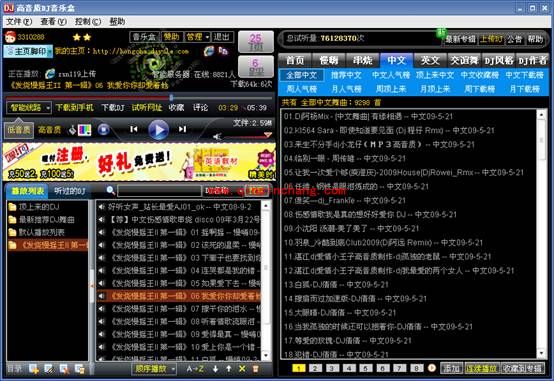This screenshot has height=381, width=554.
Task: Open the 控制 menu
Action: click(x=87, y=22)
